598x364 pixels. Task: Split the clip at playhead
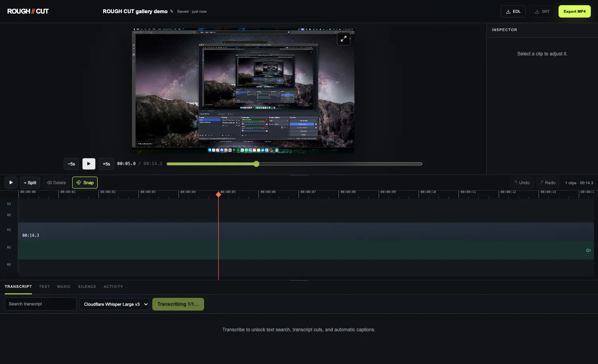tap(30, 183)
